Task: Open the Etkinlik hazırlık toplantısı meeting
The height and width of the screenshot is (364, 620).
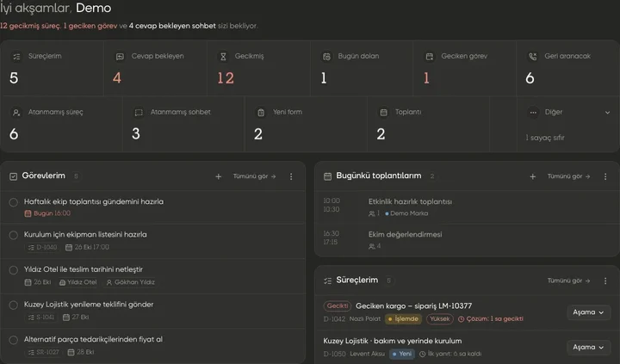Action: coord(410,202)
